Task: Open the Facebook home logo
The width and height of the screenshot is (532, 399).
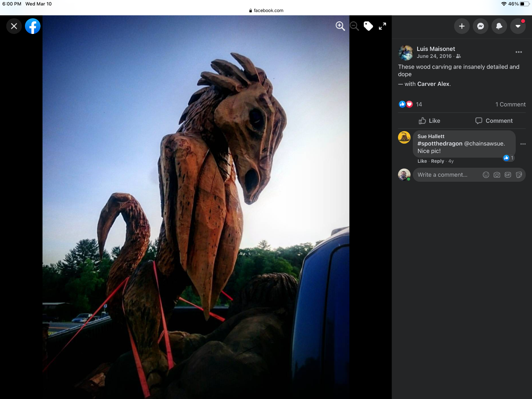Action: tap(33, 26)
